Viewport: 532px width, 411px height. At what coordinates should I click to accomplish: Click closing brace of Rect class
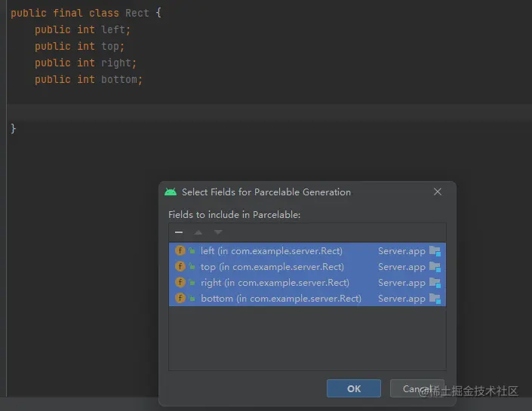tap(14, 128)
